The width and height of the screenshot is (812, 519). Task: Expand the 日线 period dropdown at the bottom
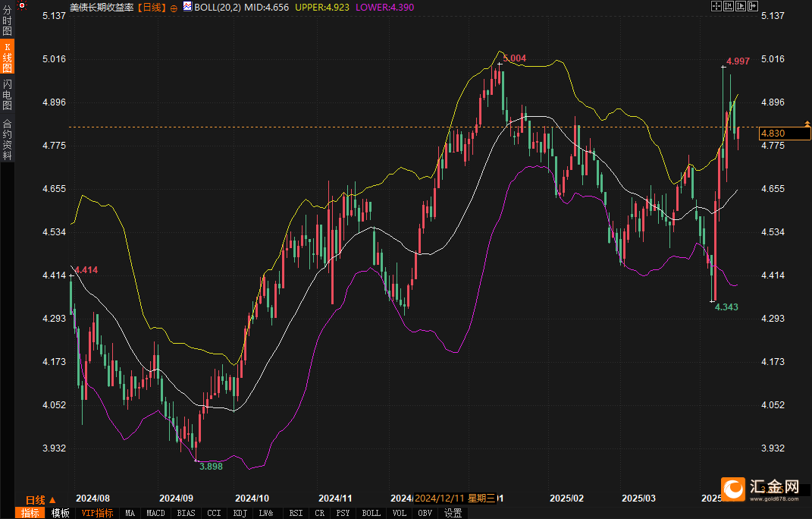pyautogui.click(x=41, y=500)
